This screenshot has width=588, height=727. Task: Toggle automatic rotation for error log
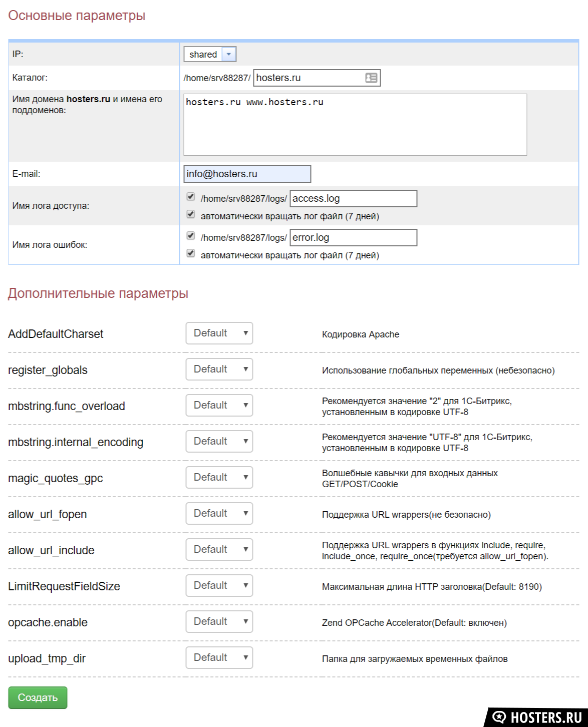(x=190, y=253)
